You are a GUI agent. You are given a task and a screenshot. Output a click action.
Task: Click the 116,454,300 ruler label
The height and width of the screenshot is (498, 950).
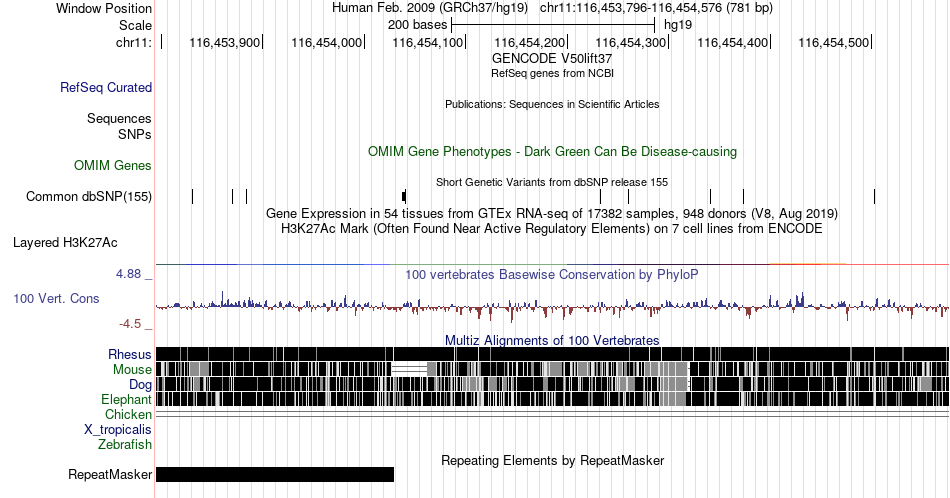[x=630, y=42]
